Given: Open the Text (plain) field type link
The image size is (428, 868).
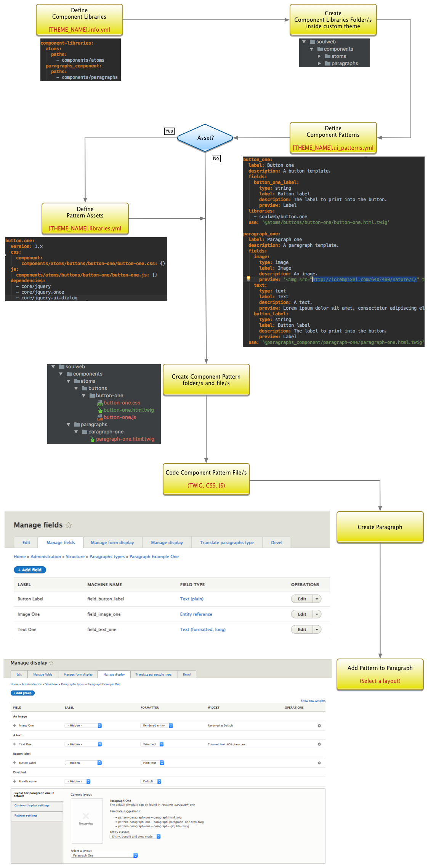Looking at the screenshot, I should coord(192,599).
